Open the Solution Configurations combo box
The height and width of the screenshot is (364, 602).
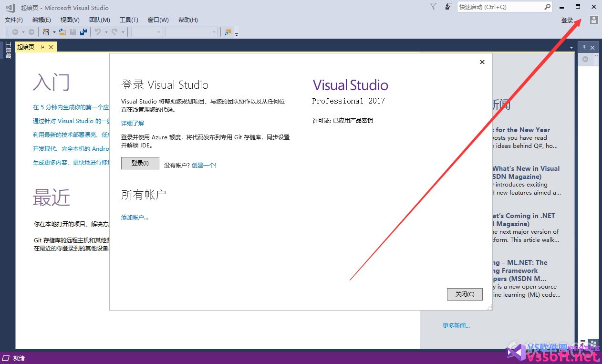coord(146,32)
